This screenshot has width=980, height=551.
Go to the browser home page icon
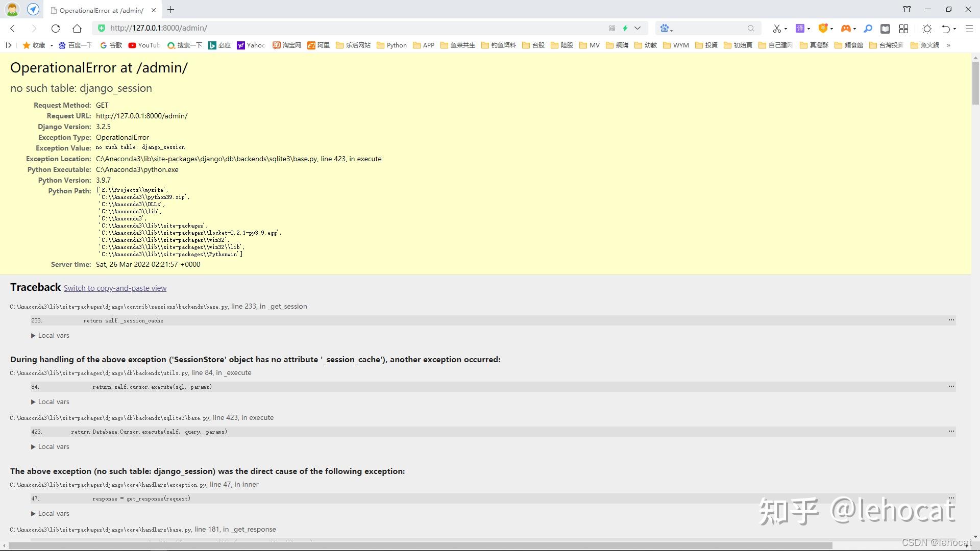pyautogui.click(x=77, y=29)
